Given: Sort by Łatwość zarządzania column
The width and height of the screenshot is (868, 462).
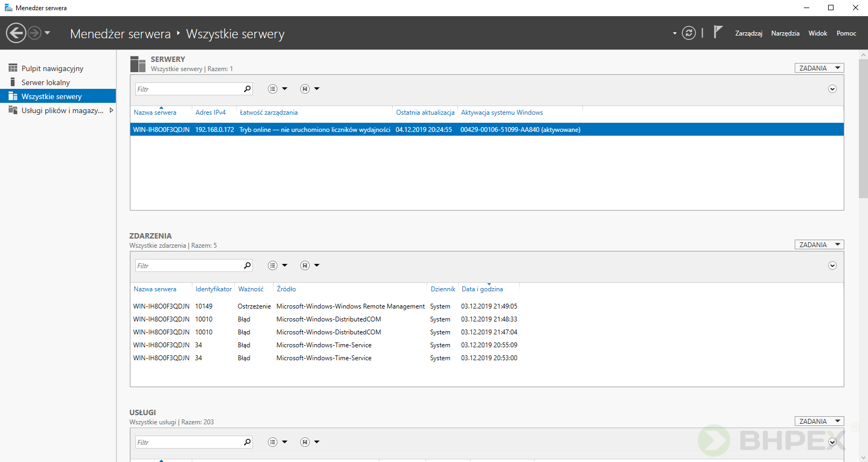Looking at the screenshot, I should (269, 113).
